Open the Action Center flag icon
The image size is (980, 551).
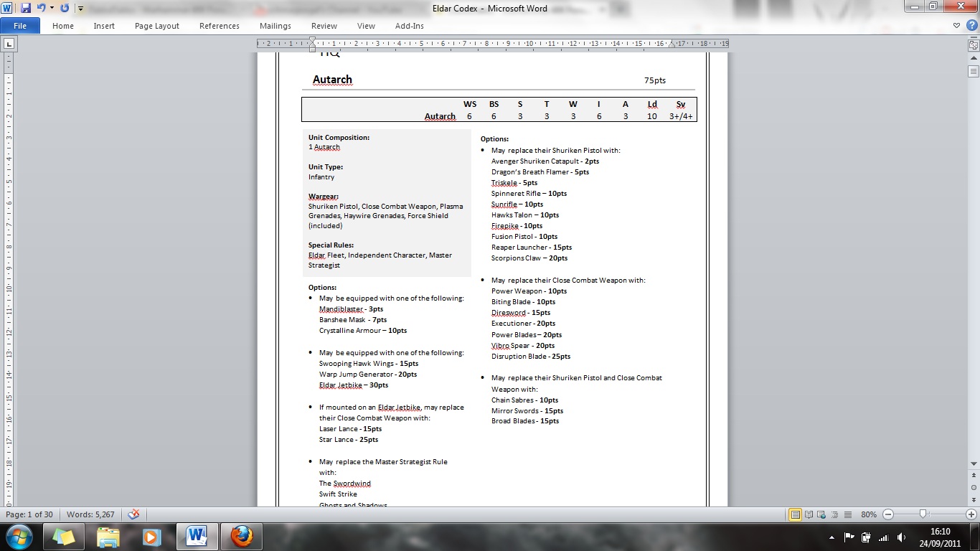point(849,537)
